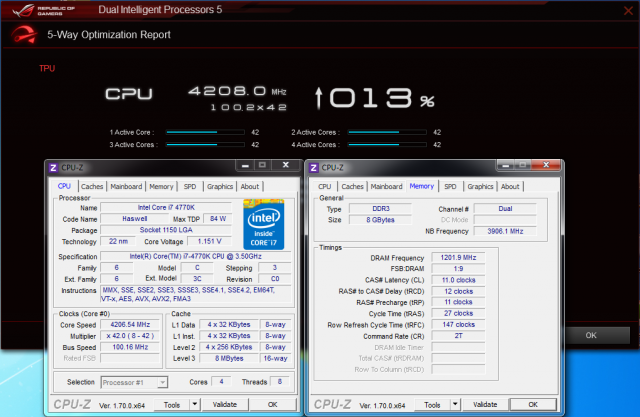Switch to CPU tab in left CPU-Z window
This screenshot has height=417, width=640.
pos(64,186)
